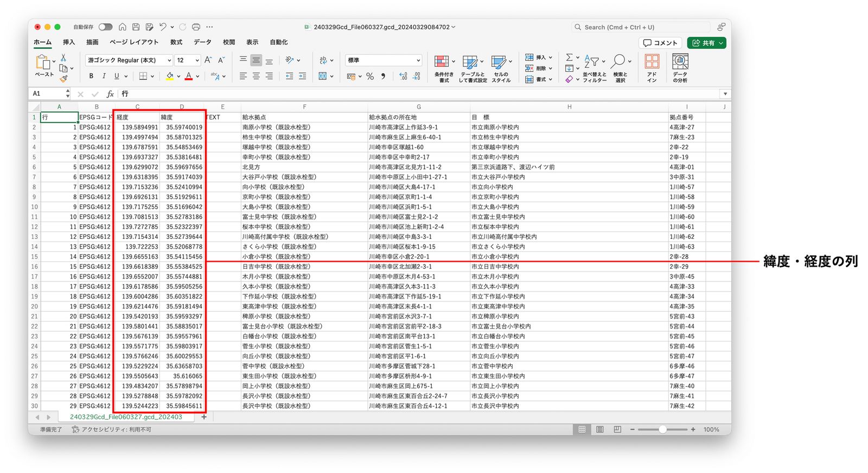Switch to page break preview in status bar
868x473 pixels.
click(x=617, y=430)
